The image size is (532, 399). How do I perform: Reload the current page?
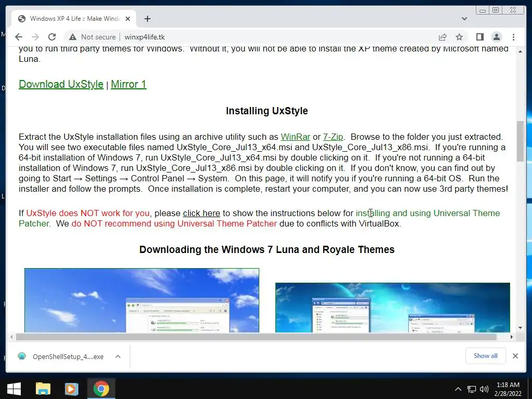tap(52, 37)
